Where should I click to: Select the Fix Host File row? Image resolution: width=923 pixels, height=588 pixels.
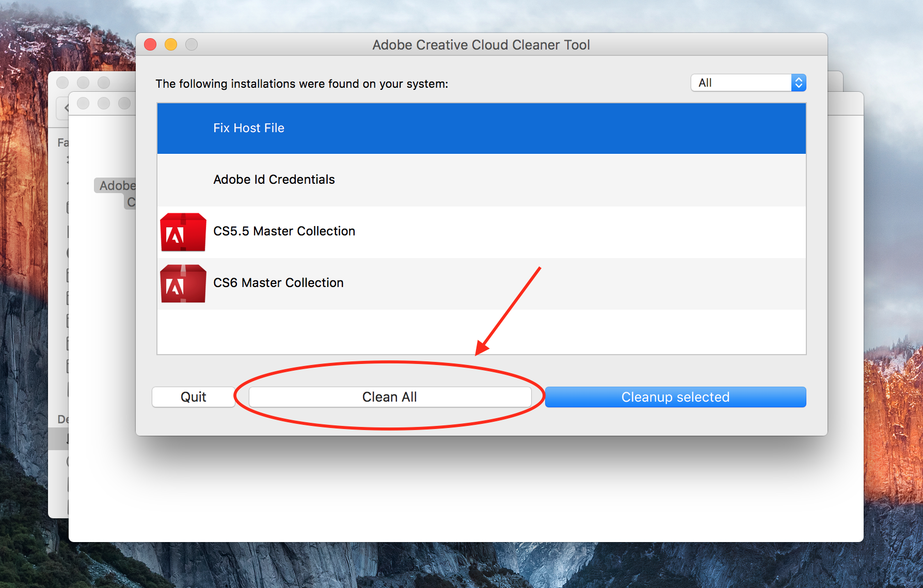click(482, 128)
